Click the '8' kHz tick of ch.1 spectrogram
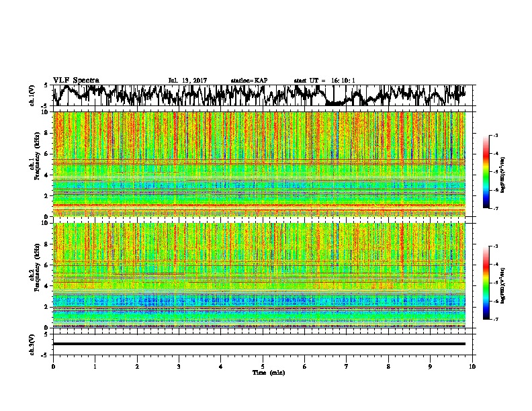This screenshot has width=532, height=411. tap(47, 133)
